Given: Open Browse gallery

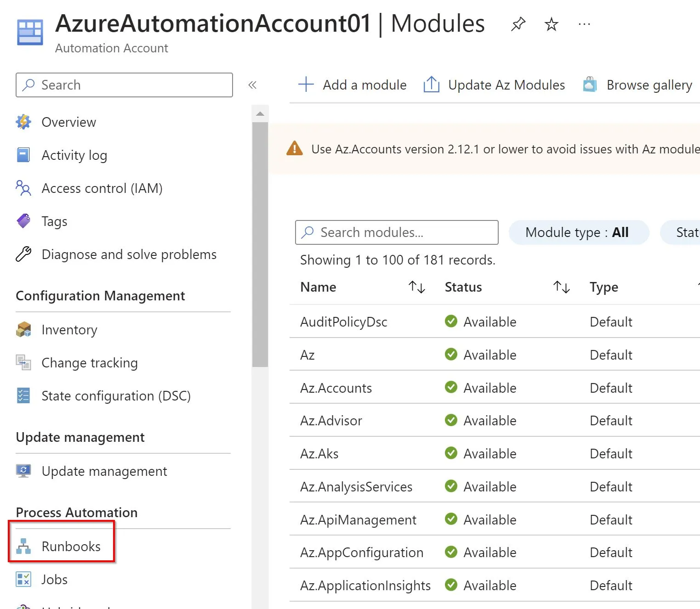Looking at the screenshot, I should [637, 85].
